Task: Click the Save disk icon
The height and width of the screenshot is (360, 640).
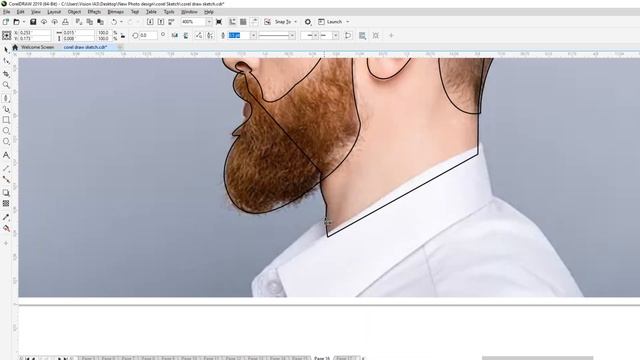Action: [33, 22]
